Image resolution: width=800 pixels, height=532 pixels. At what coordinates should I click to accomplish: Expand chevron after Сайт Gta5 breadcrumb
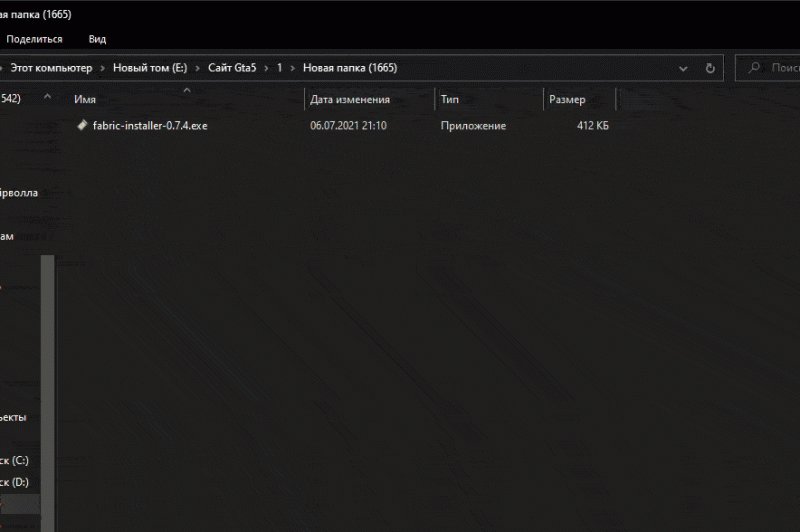click(266, 68)
